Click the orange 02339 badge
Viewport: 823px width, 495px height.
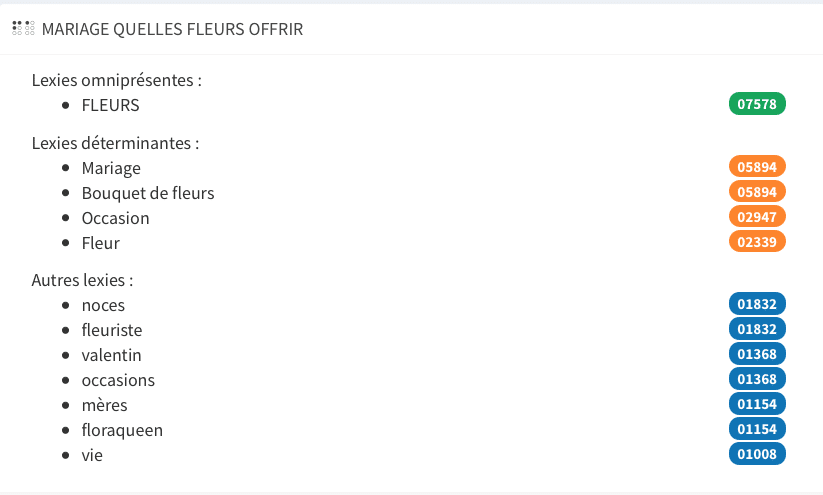coord(757,242)
